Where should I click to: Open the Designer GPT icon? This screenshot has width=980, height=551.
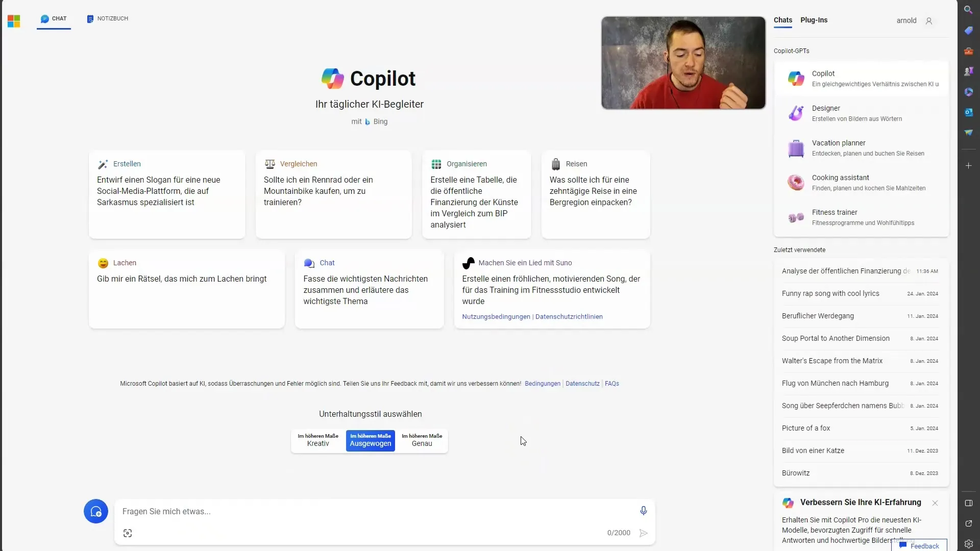click(796, 112)
